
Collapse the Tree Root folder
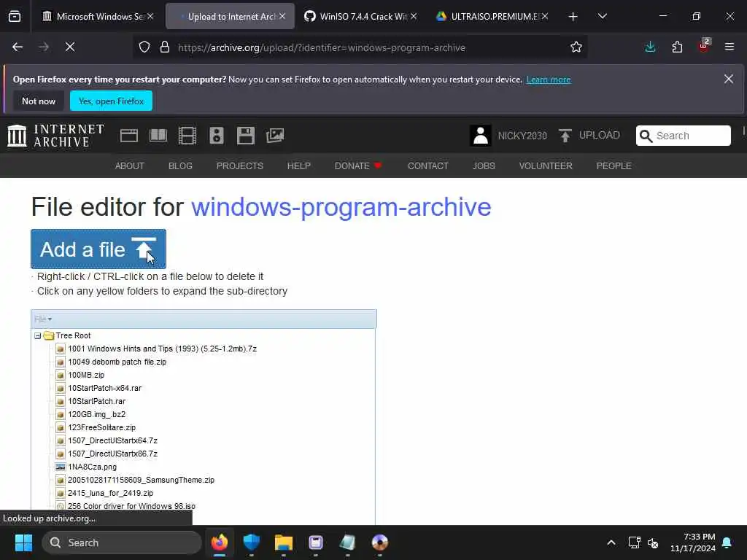[x=38, y=335]
